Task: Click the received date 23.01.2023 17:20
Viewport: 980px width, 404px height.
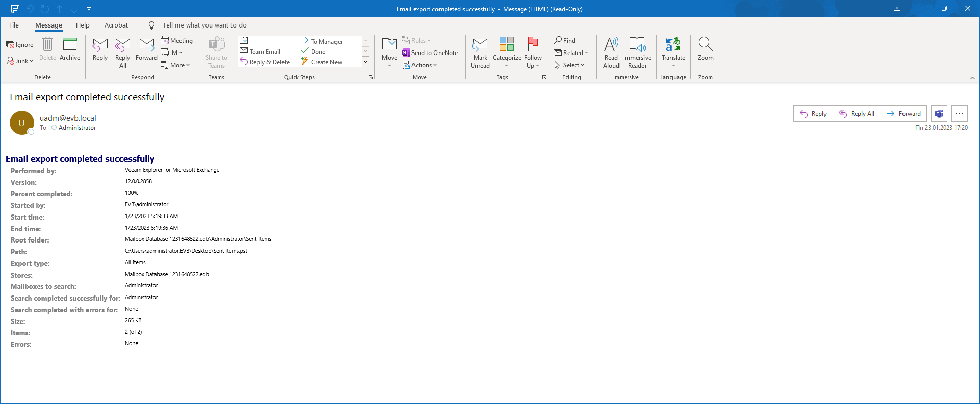Action: click(946, 128)
